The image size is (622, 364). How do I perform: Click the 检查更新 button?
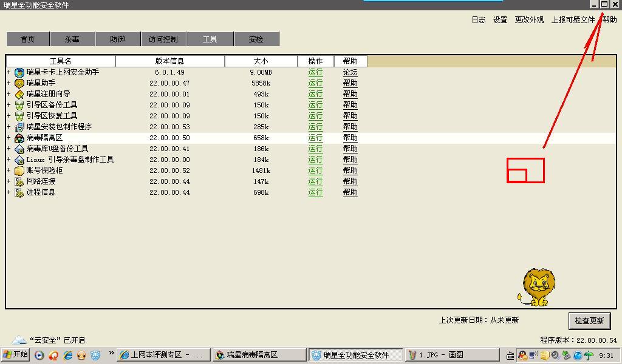(589, 320)
